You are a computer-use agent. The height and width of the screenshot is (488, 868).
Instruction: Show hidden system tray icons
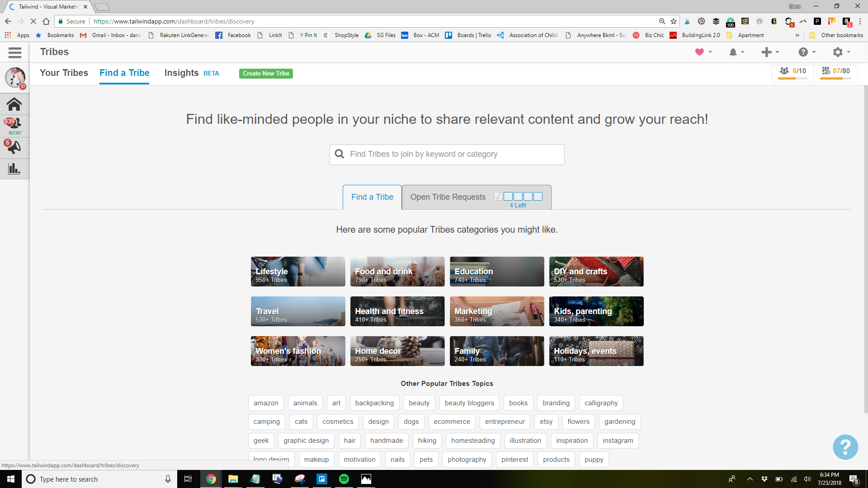(x=750, y=479)
